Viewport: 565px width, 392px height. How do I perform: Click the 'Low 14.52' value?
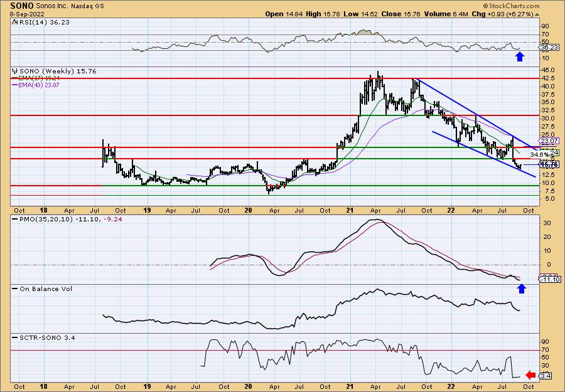point(360,14)
